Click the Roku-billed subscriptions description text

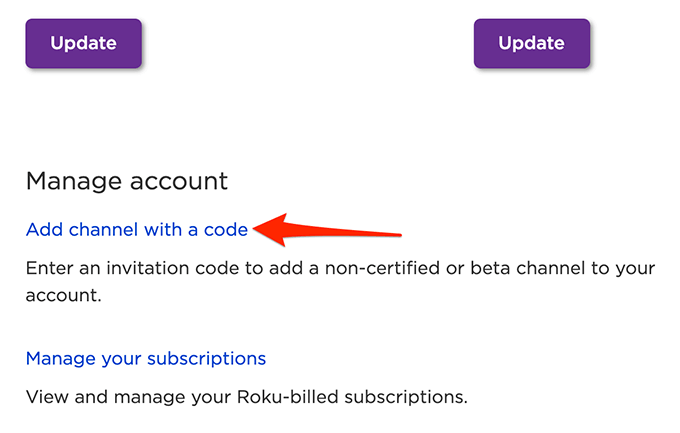click(x=247, y=396)
